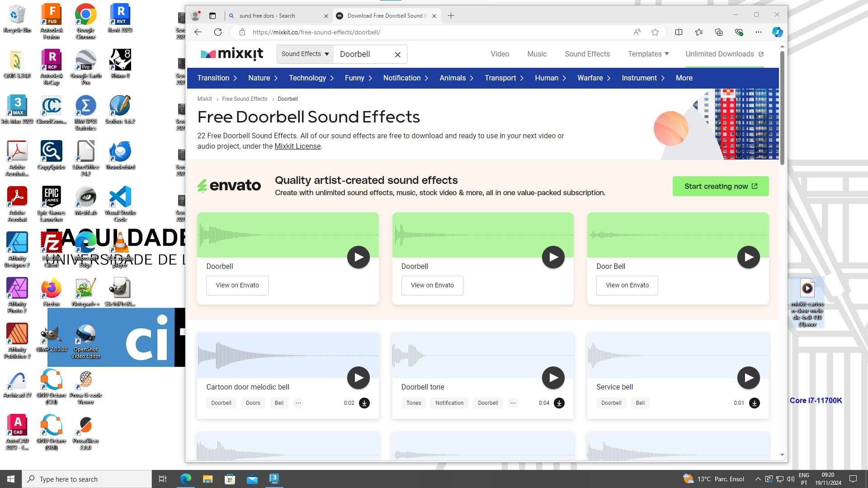Screen dimensions: 868x488
Task: Open the Sound Effects search category dropdown
Action: click(305, 54)
